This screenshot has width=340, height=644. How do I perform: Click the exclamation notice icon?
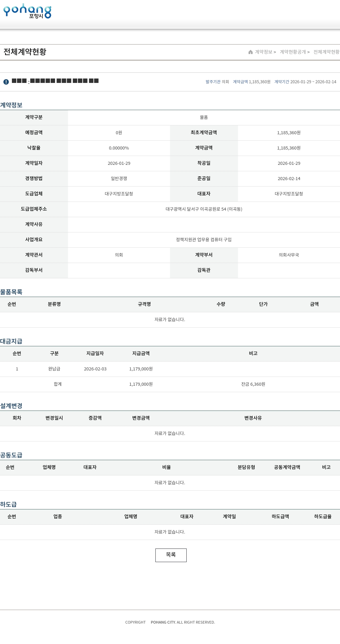pos(6,82)
